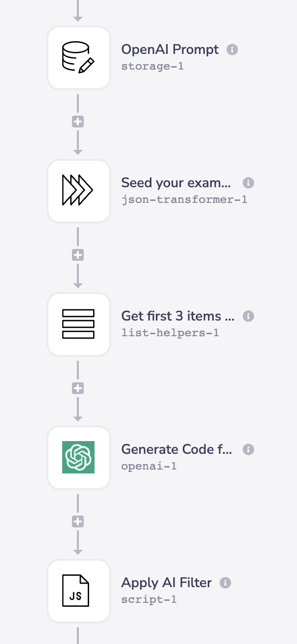
Task: Open info icon next to Get first 3 items
Action: point(248,316)
